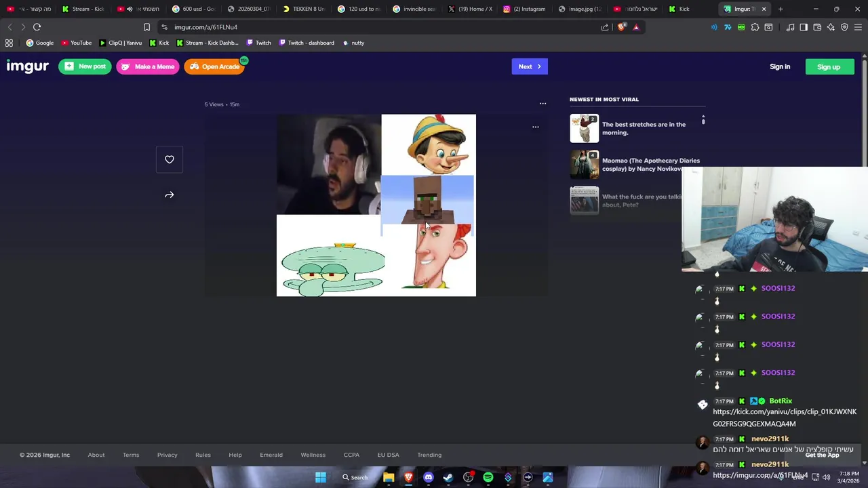Screen dimensions: 868x488
Task: Click the imgur.com/a/61FLNu4 link in chat
Action: point(760,476)
